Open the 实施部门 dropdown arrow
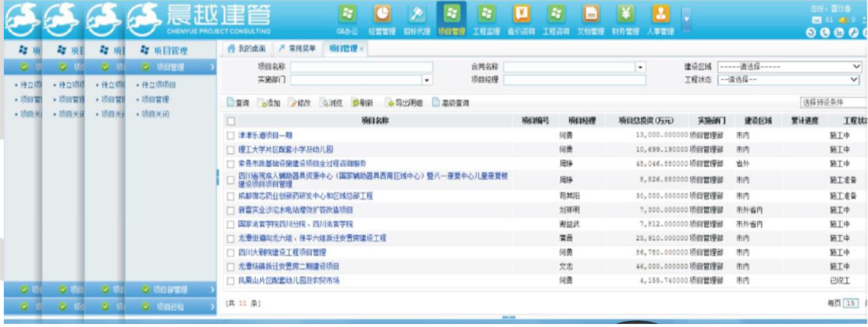Viewport: 868px width, 327px height. tap(426, 80)
